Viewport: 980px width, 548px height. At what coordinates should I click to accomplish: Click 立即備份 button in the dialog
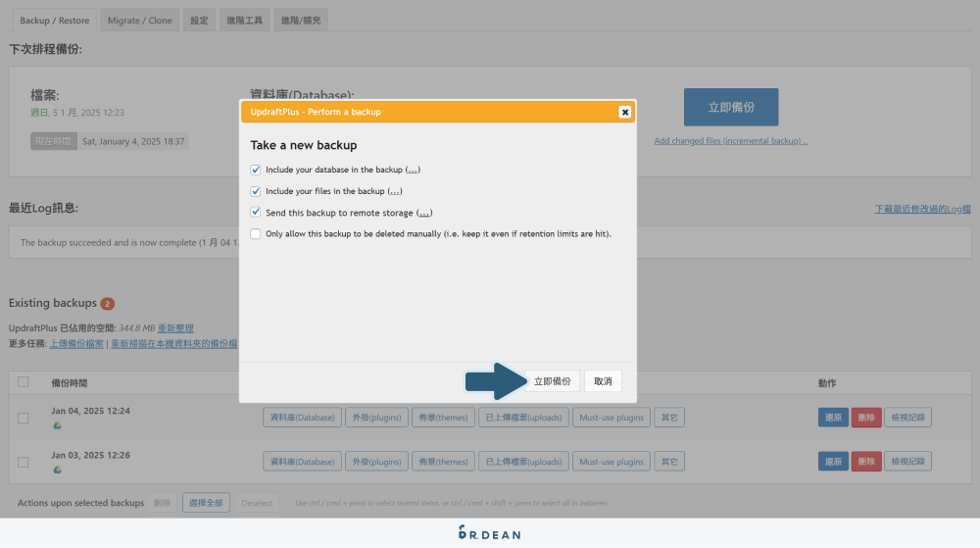[x=552, y=381]
